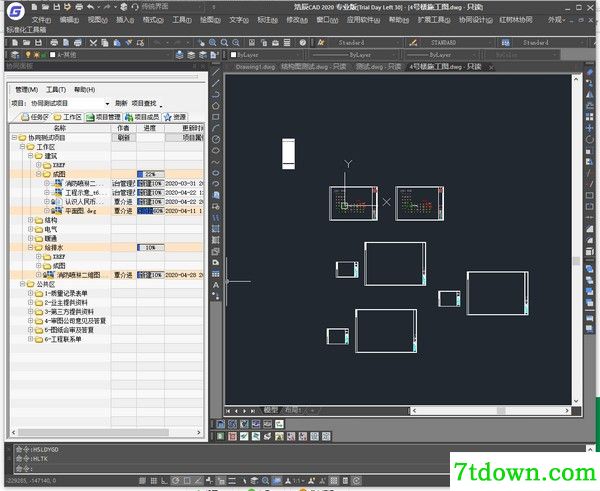Toggle polar tracking in the status bar
This screenshot has height=491, width=600.
coord(175,481)
